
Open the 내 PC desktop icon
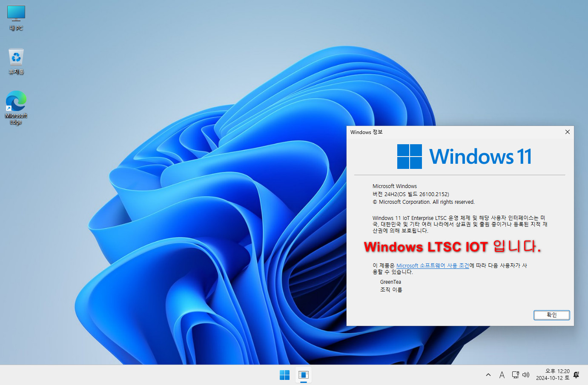click(x=16, y=18)
